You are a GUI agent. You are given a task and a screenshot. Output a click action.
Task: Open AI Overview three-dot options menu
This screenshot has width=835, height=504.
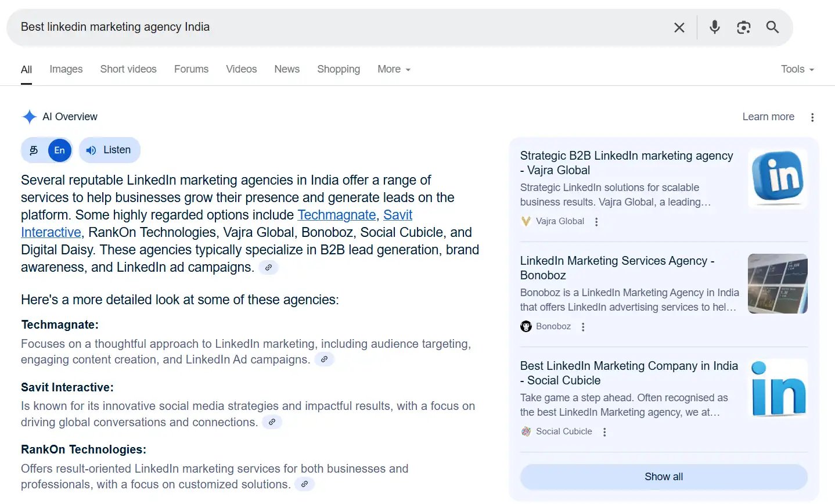pos(812,117)
